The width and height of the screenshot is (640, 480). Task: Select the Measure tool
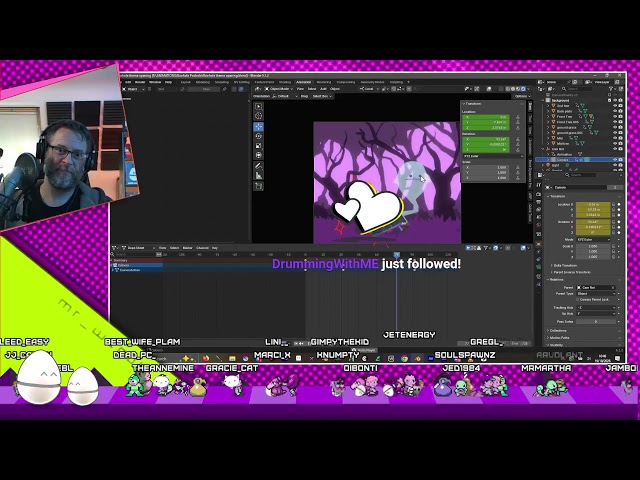pos(258,176)
